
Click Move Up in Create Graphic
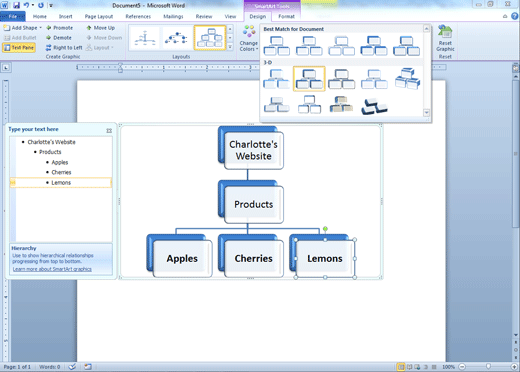(101, 28)
